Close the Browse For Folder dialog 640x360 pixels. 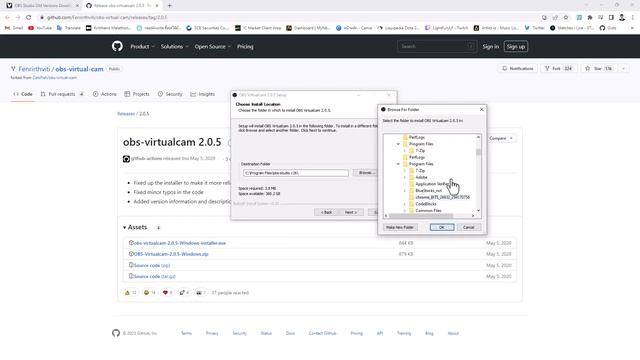[482, 109]
